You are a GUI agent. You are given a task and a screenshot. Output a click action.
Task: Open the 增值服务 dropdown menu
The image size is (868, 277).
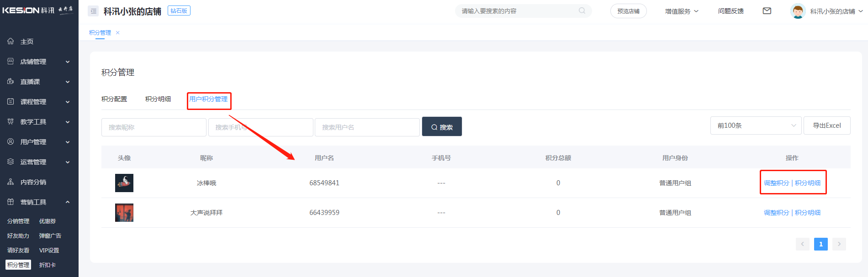681,11
